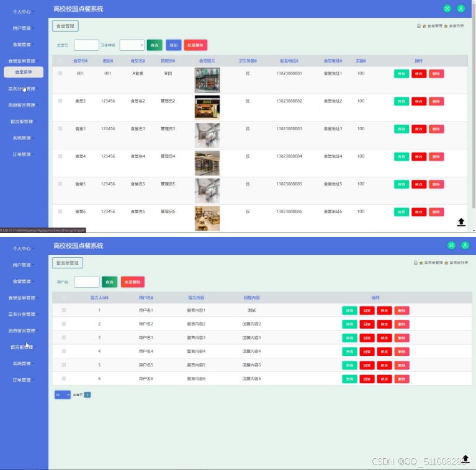
Task: Expand 订单管理 menu in 食堂管理 page sidebar
Action: point(23,154)
